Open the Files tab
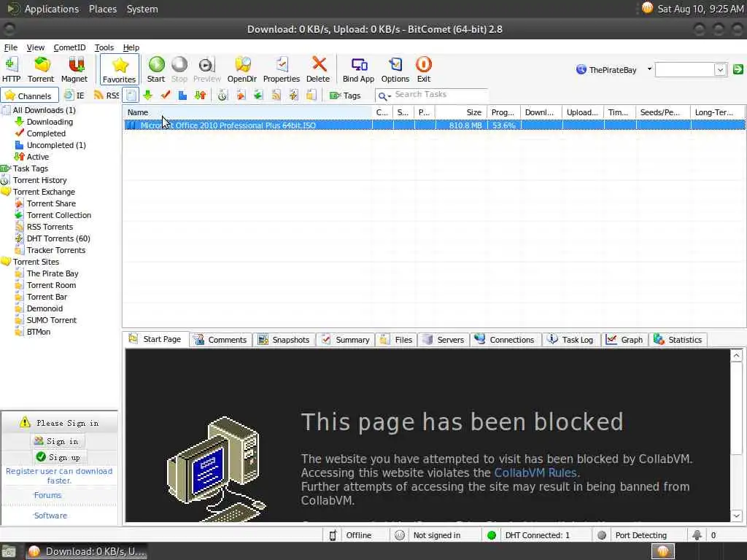 pos(396,340)
